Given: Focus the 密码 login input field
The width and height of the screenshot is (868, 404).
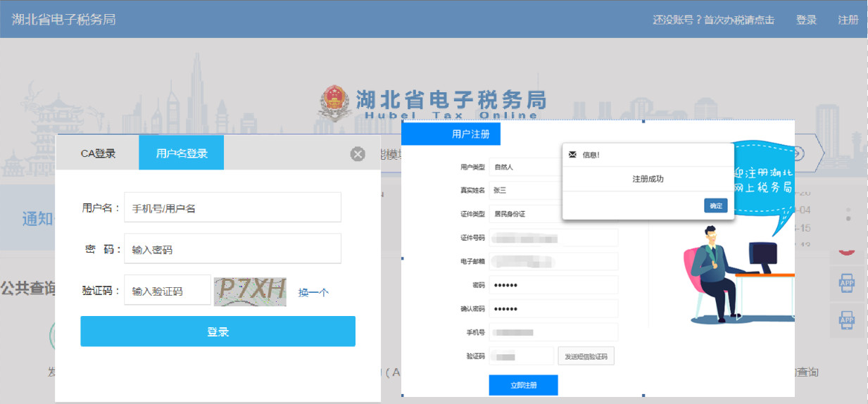Looking at the screenshot, I should [232, 249].
